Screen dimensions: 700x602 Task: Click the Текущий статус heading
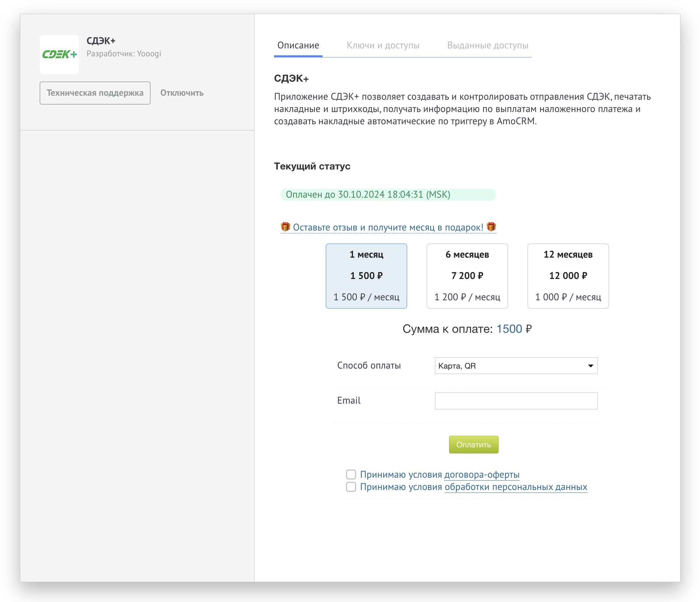pos(312,166)
